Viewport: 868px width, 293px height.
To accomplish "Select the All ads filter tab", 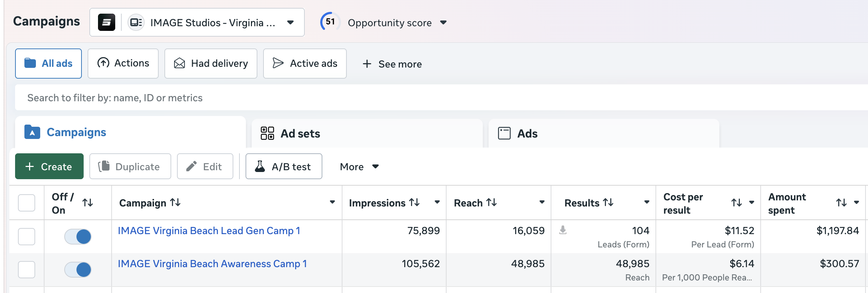I will (48, 64).
